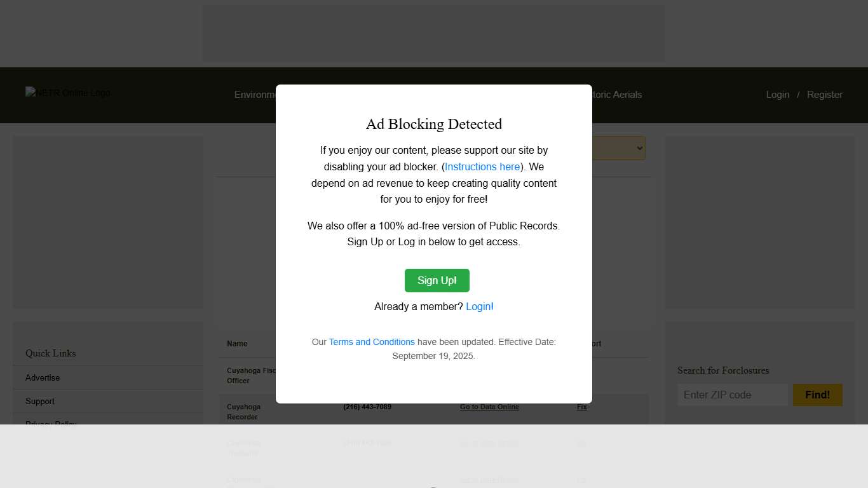Click the green Sign Up! button
Screen dimensions: 868x488
pyautogui.click(x=437, y=280)
